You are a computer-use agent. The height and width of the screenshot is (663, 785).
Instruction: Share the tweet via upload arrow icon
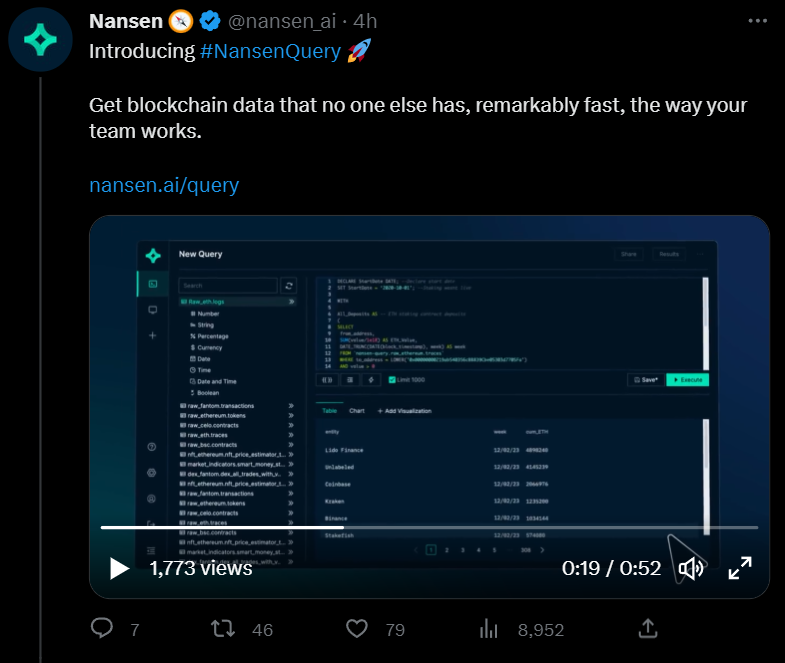(x=648, y=628)
